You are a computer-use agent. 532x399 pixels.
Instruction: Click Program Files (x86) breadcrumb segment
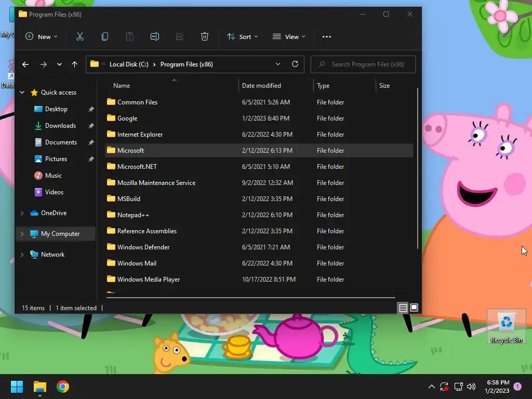pos(187,64)
